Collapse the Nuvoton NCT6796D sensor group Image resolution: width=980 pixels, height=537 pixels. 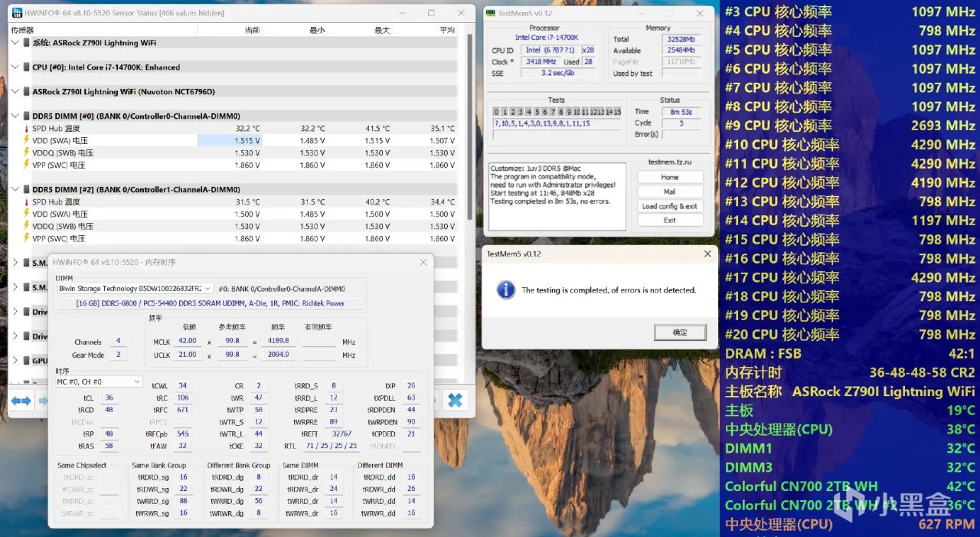(16, 92)
